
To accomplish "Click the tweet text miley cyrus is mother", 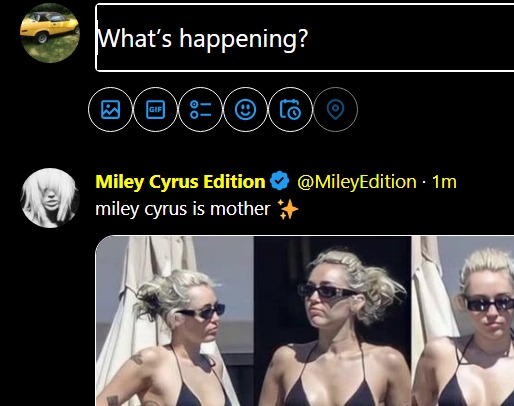I will click(x=183, y=209).
